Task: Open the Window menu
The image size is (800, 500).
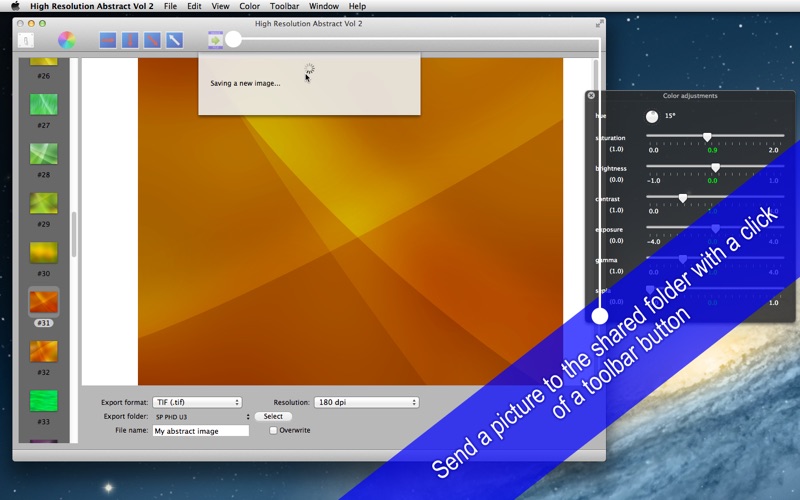Action: click(324, 6)
